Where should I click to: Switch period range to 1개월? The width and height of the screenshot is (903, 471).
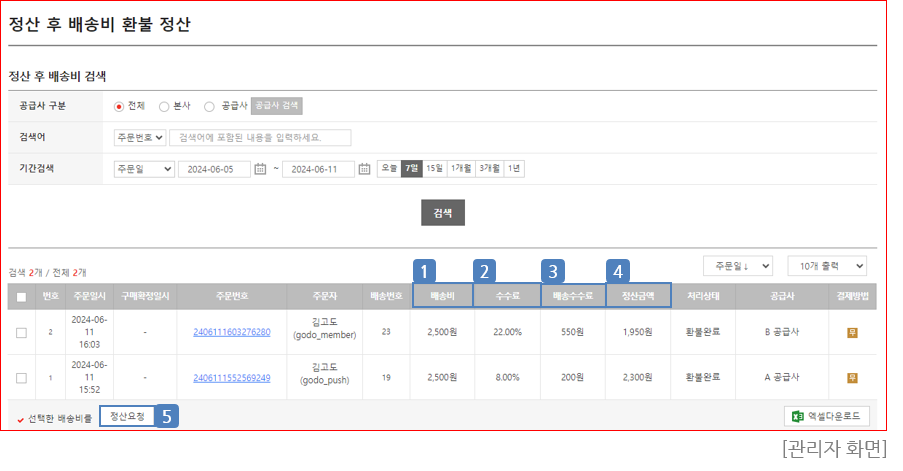(x=460, y=168)
